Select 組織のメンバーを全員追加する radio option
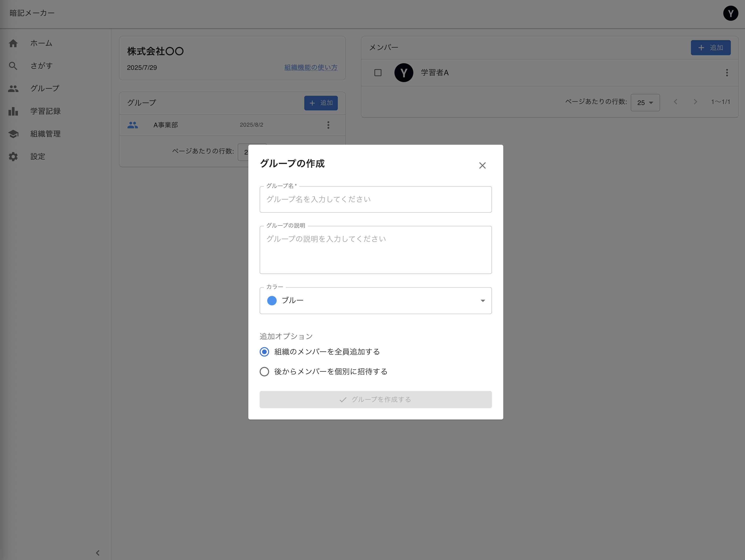The height and width of the screenshot is (560, 745). pos(264,352)
